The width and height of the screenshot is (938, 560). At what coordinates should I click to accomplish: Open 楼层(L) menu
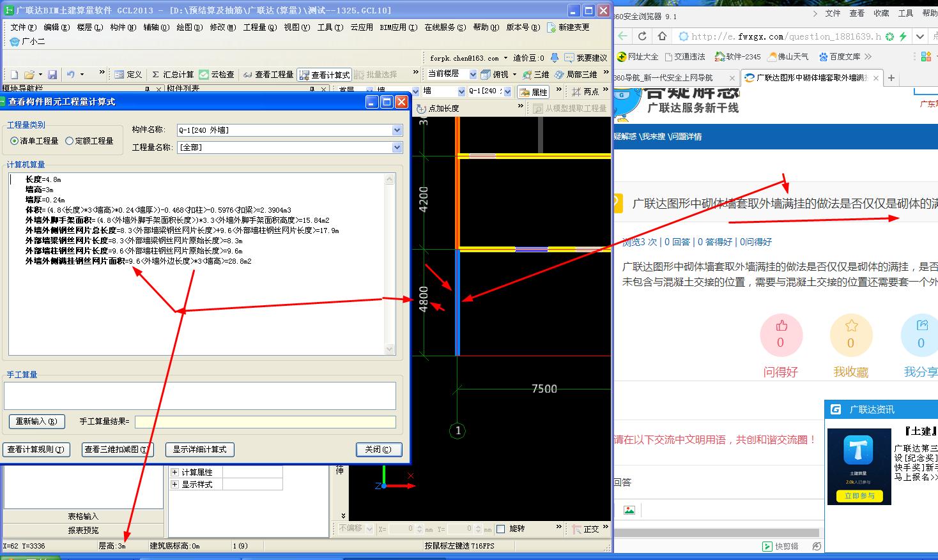click(x=89, y=27)
